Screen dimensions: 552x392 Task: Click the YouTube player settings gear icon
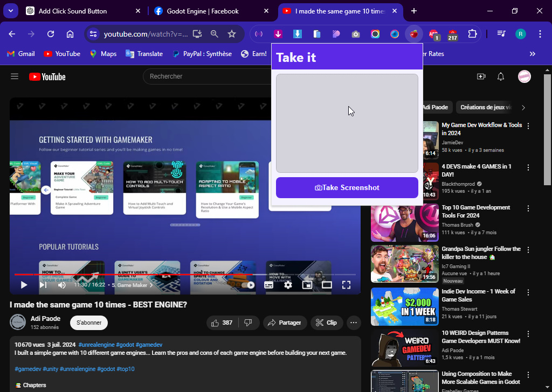pyautogui.click(x=288, y=285)
